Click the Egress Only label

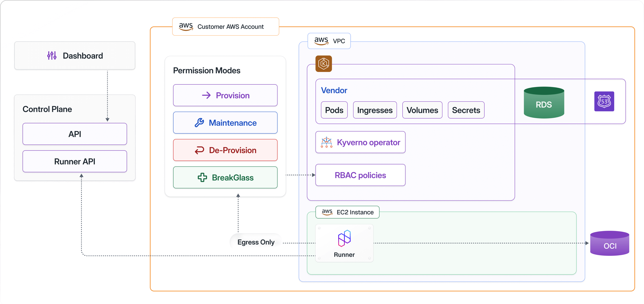pos(256,242)
